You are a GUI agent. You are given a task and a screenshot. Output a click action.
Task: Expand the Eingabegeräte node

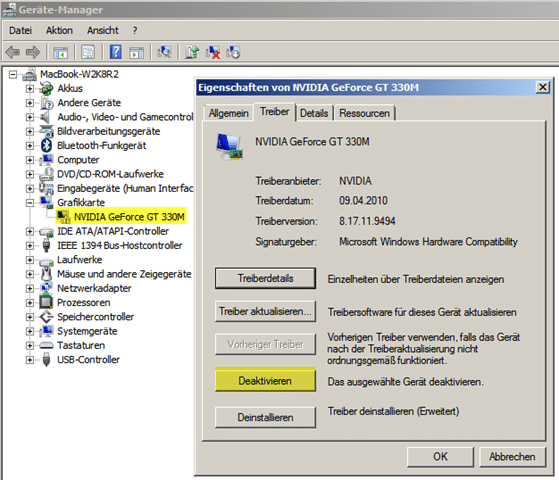30,188
